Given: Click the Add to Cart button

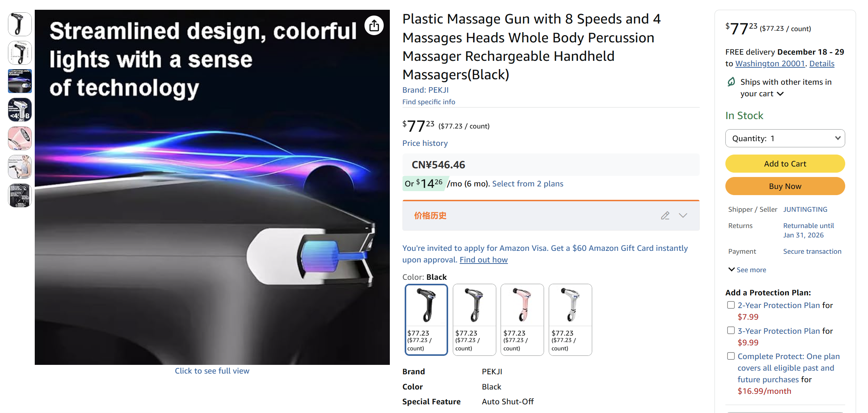Looking at the screenshot, I should coord(785,164).
